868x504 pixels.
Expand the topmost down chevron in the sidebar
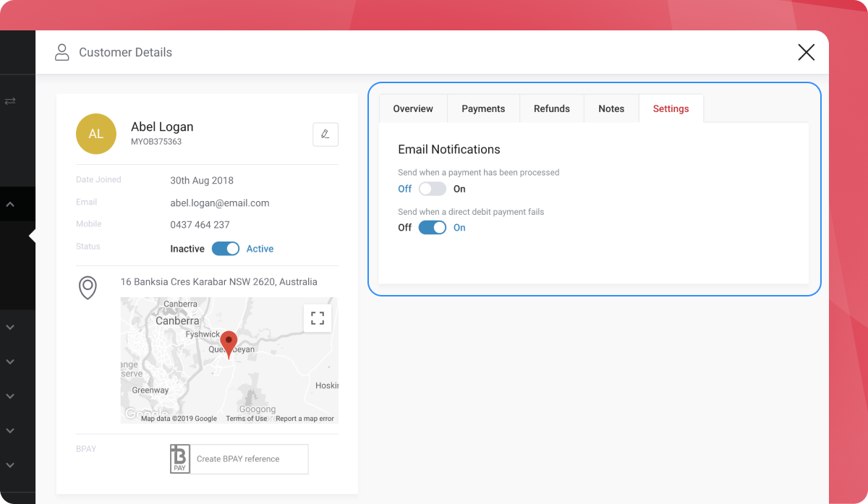coord(10,328)
